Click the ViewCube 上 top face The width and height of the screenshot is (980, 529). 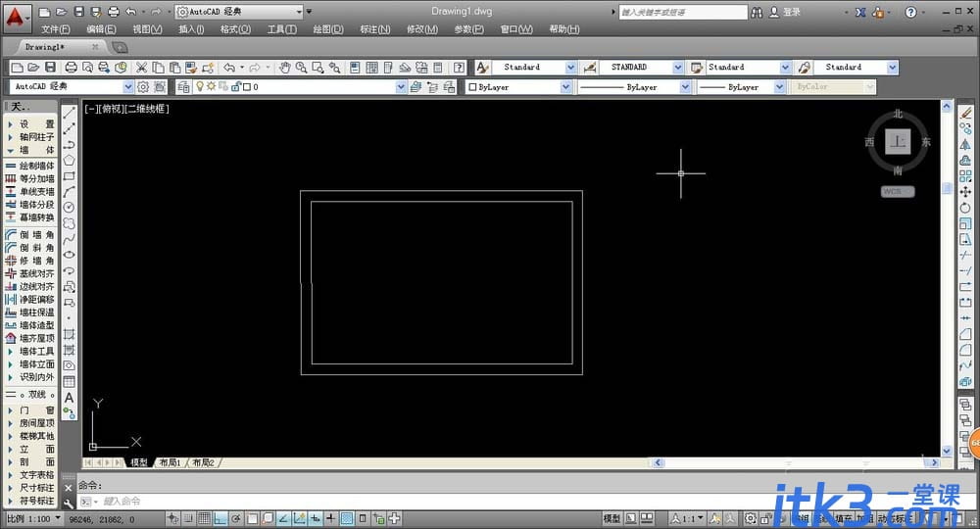tap(898, 142)
